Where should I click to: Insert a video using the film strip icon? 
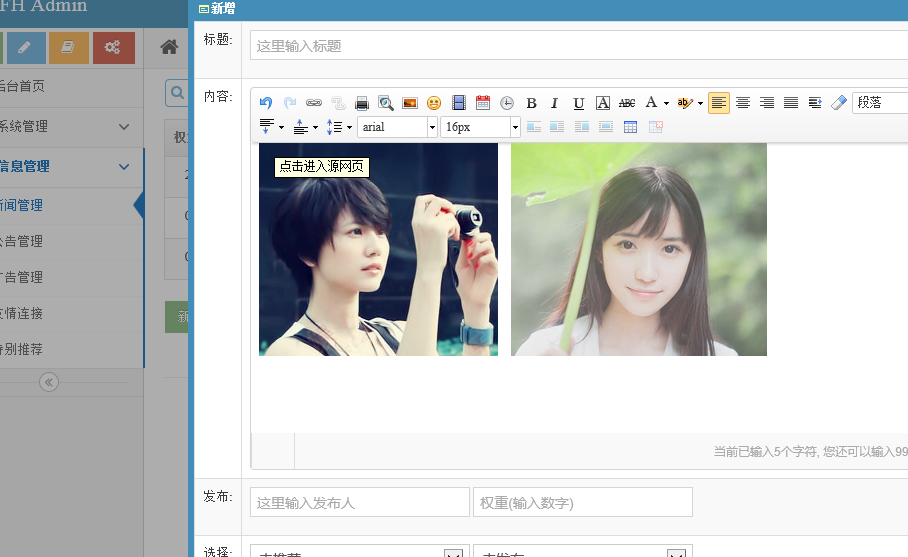[x=459, y=103]
